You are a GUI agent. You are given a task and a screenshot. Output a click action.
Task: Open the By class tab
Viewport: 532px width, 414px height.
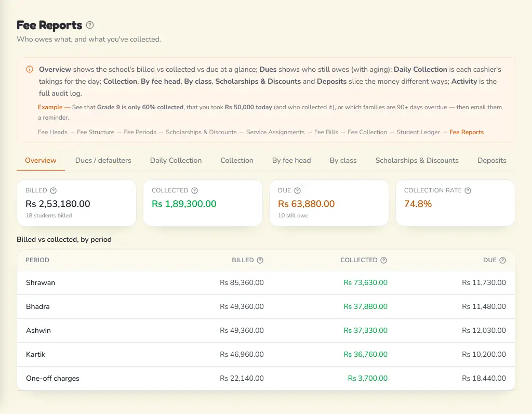(x=343, y=160)
